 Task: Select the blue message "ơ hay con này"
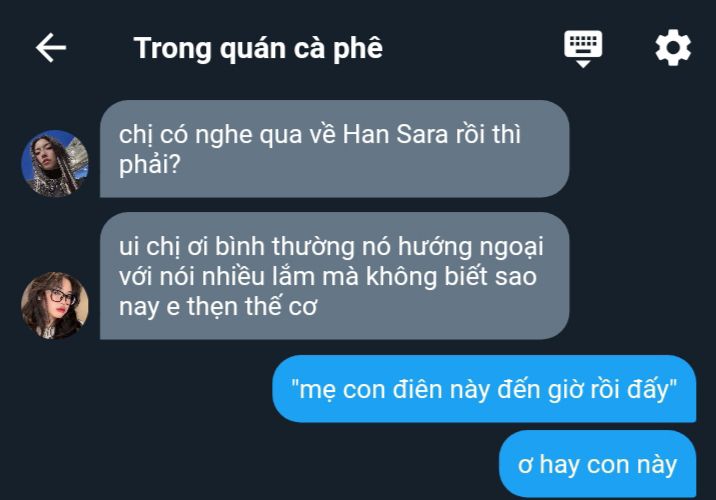click(x=597, y=464)
